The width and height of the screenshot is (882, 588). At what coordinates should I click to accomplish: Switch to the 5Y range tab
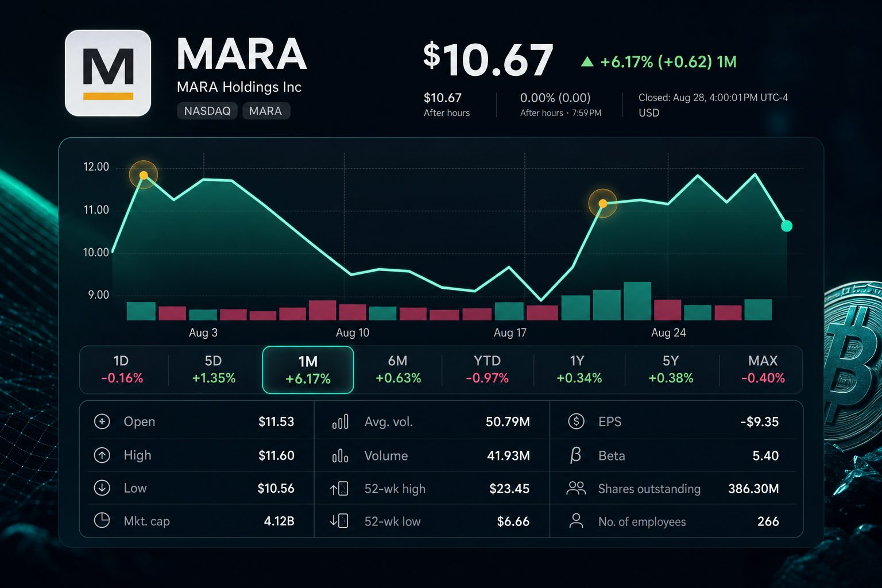pos(671,369)
